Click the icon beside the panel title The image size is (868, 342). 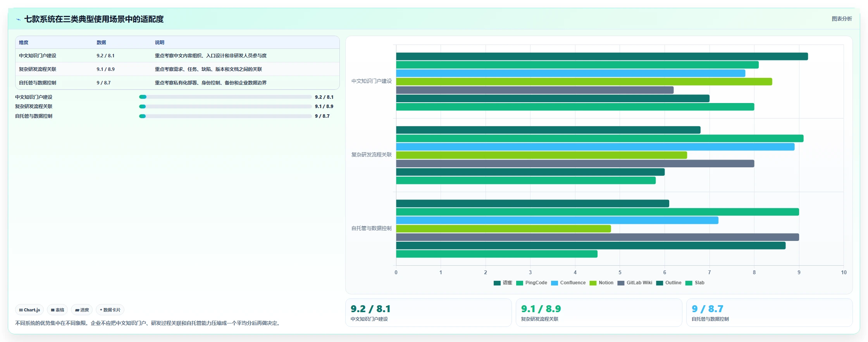(18, 19)
